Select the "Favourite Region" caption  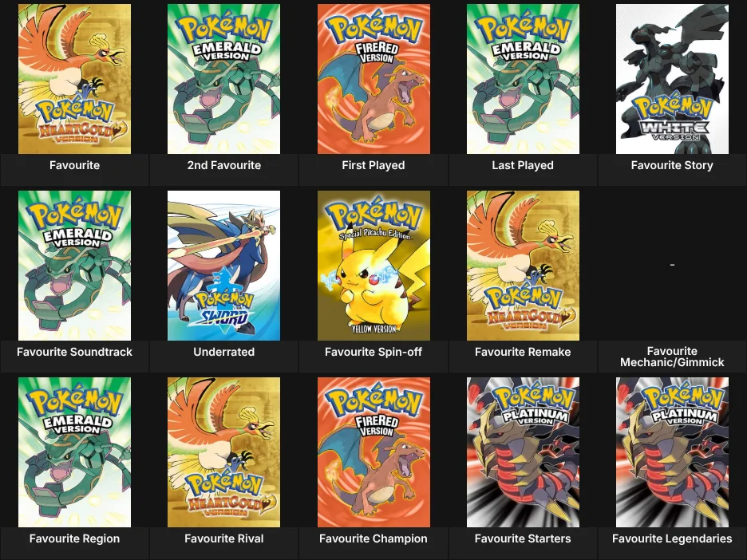point(74,538)
